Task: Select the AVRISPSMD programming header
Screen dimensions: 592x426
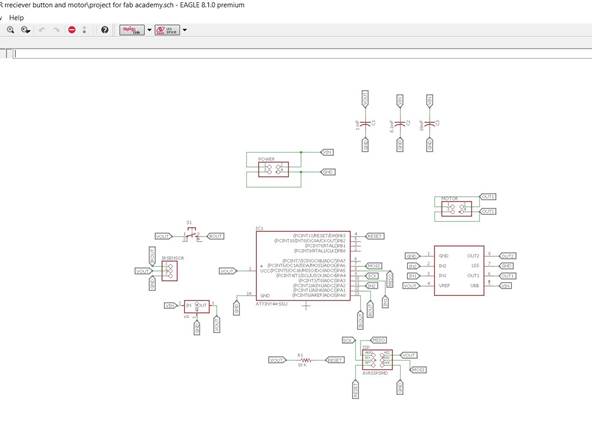Action: [377, 360]
